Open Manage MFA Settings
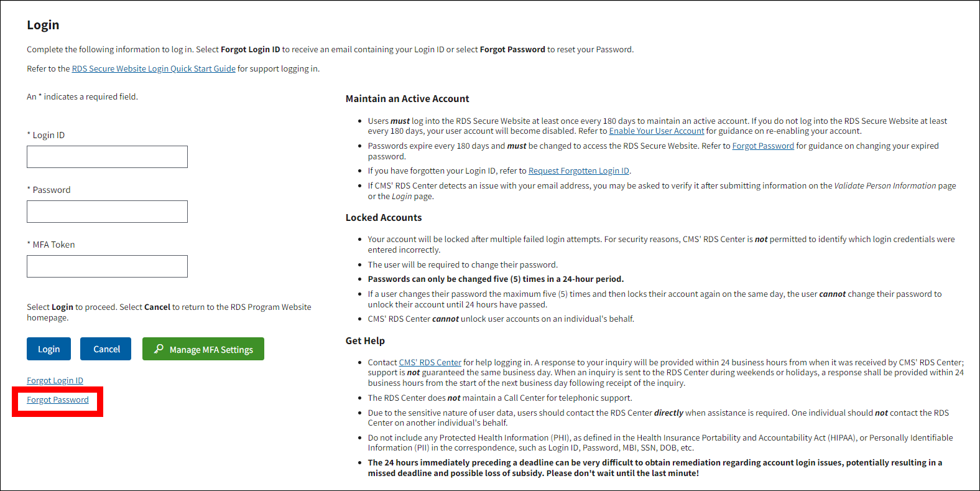 click(203, 349)
